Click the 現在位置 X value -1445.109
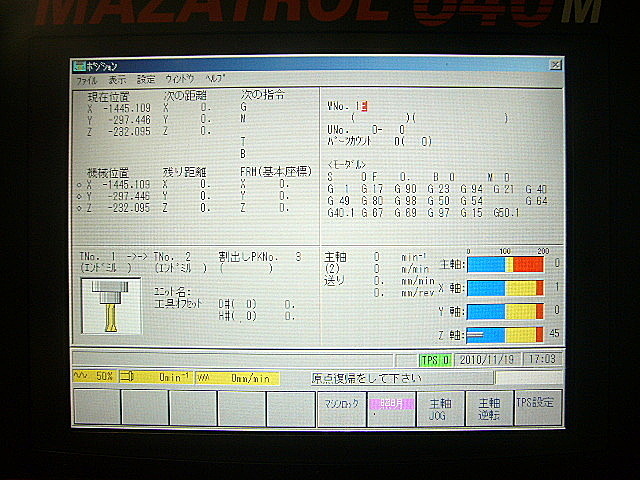 [127, 109]
